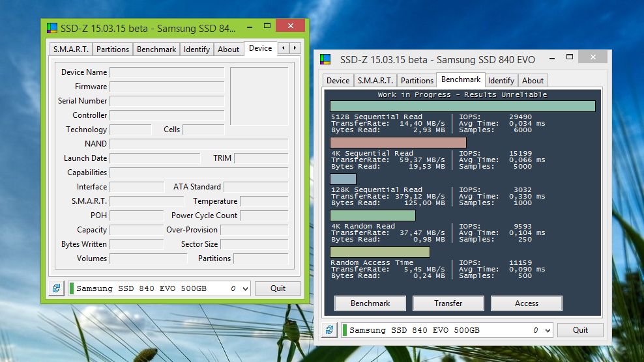Click the empty device image box

point(259,96)
